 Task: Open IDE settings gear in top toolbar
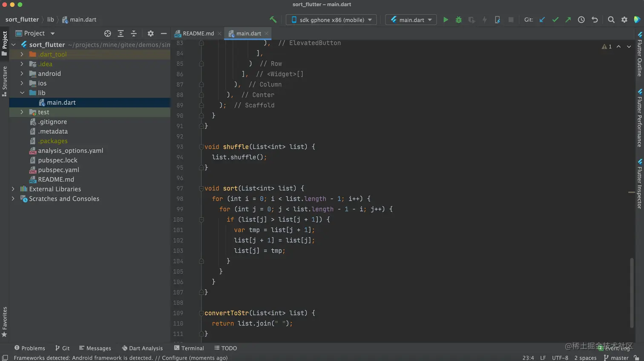tap(624, 20)
